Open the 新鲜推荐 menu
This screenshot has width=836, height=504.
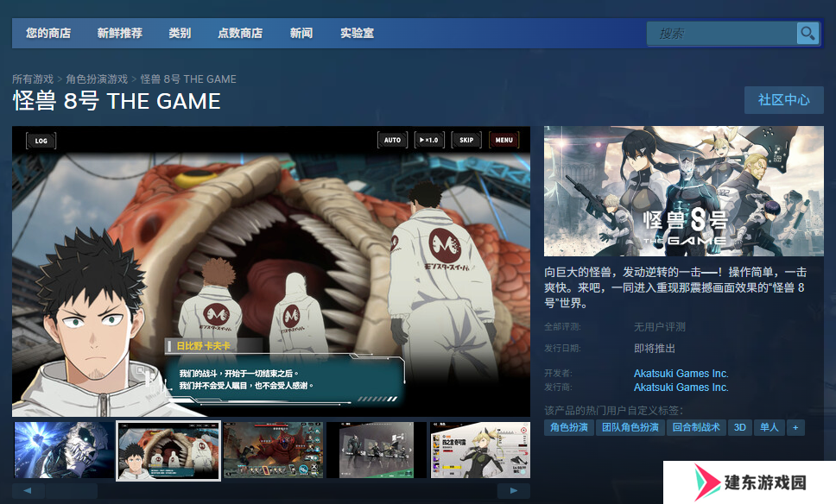(x=120, y=33)
